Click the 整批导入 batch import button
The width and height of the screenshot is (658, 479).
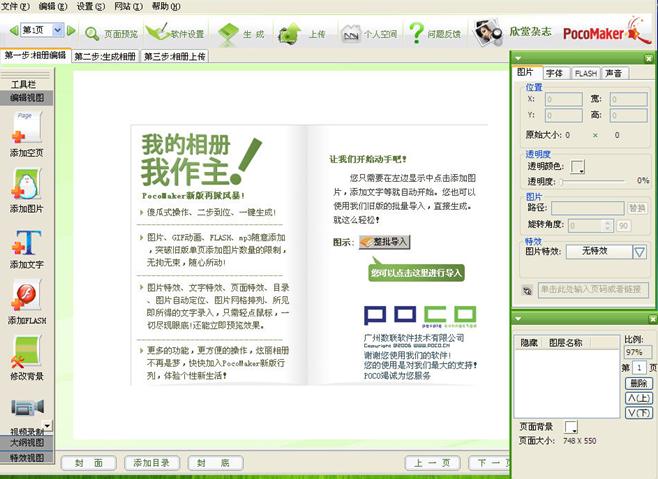point(384,242)
